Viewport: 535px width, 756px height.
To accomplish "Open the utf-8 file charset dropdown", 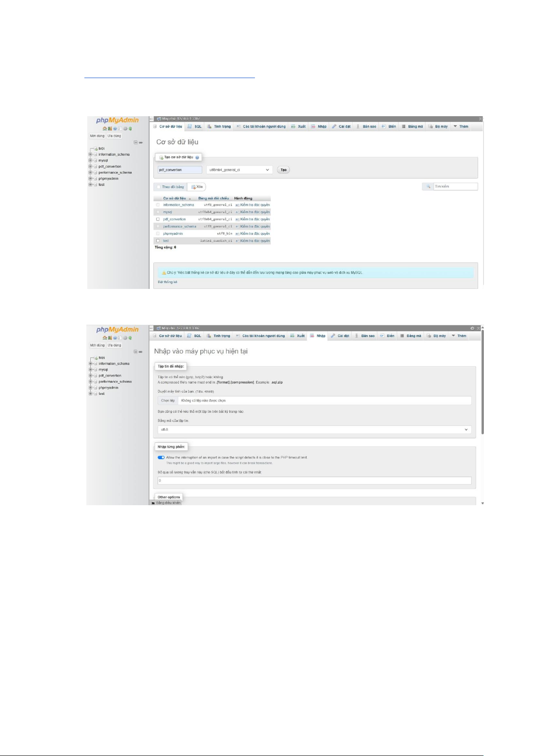I will pos(314,430).
